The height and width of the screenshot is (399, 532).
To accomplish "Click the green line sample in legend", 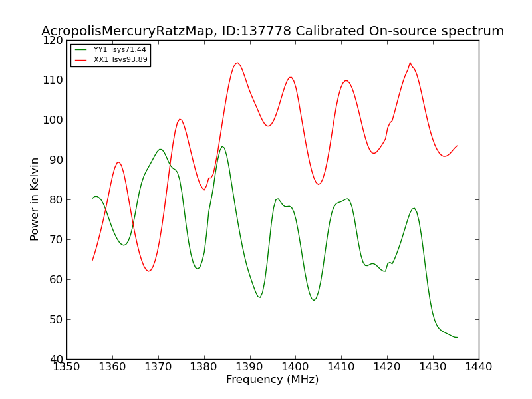I will [x=80, y=50].
